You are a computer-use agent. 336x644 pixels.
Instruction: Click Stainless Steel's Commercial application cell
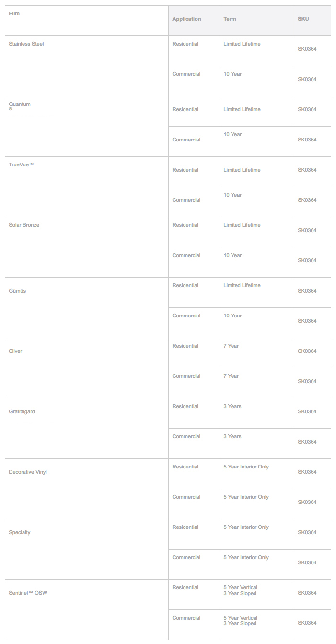pos(186,74)
